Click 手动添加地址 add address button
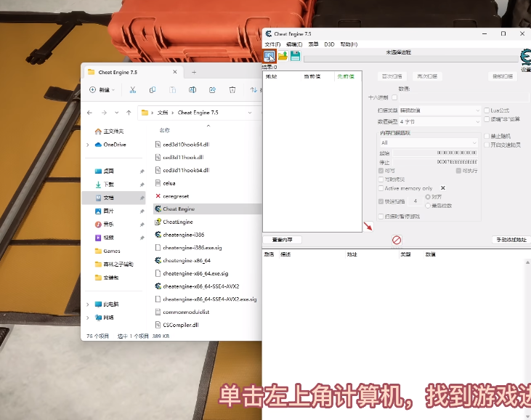The height and width of the screenshot is (420, 531). (511, 240)
